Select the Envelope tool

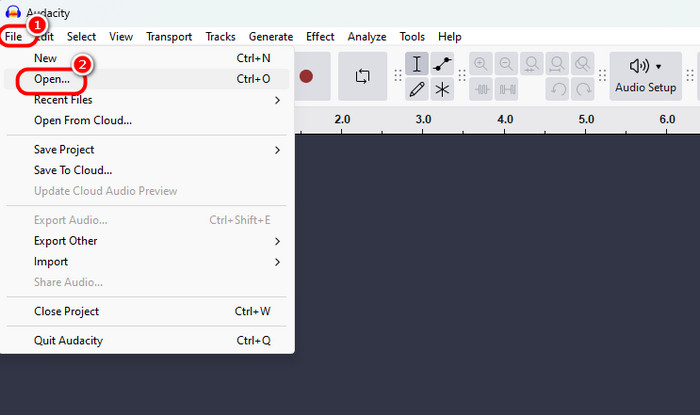(442, 64)
